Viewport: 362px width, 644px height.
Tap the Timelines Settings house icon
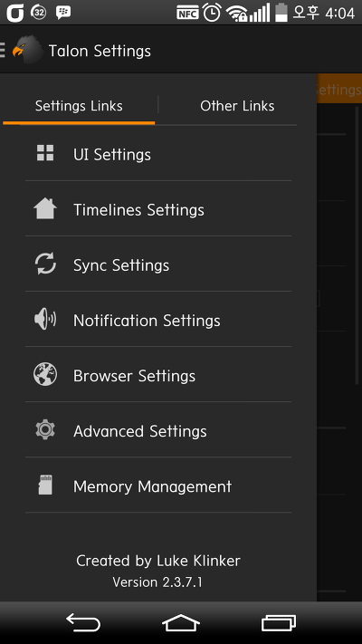(x=45, y=208)
